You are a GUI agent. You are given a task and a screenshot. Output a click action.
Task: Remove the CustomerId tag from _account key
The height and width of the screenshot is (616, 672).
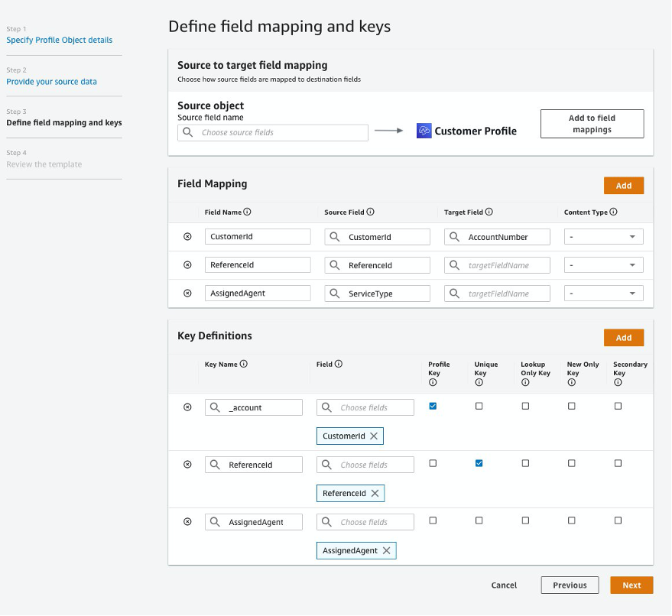(374, 436)
